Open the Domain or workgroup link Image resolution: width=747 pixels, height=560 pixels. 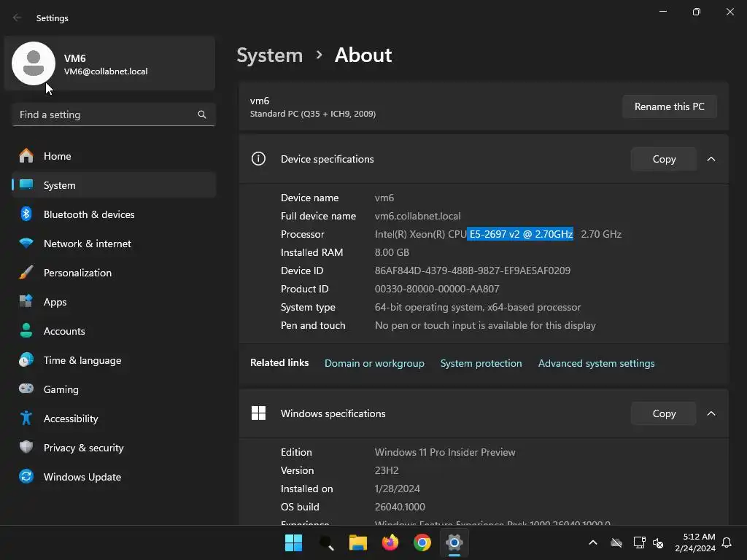[x=374, y=363]
